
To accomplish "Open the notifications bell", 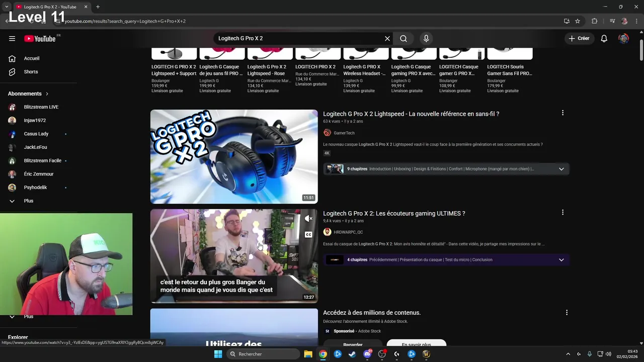I will (604, 38).
